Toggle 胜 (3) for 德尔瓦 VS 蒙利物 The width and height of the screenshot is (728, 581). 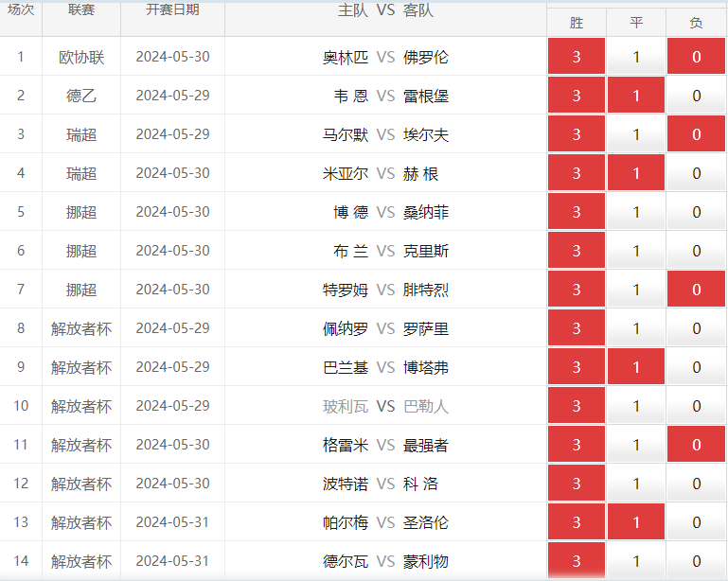[x=577, y=561]
